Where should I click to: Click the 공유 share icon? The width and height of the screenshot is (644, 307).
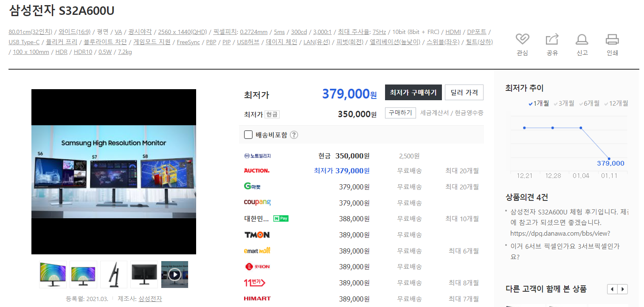tap(552, 39)
